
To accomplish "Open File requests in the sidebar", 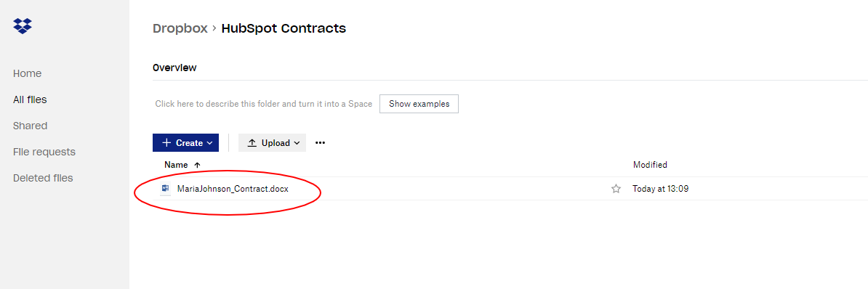I will 44,152.
